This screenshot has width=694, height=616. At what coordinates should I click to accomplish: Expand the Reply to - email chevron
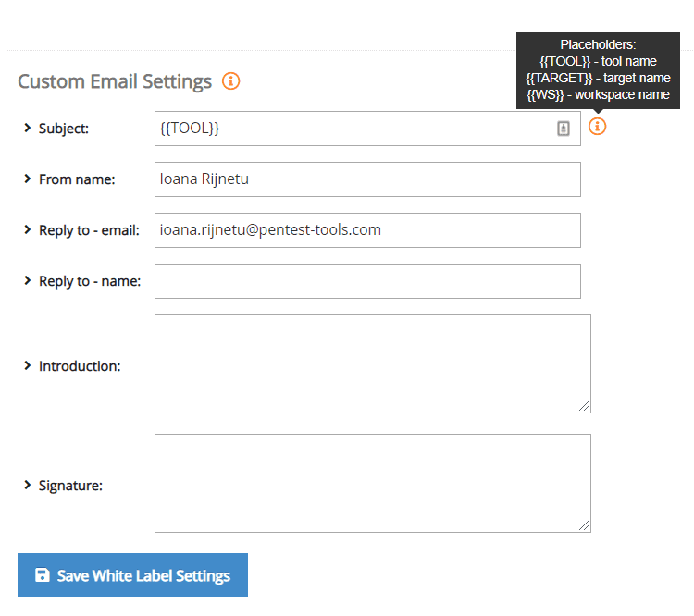point(28,229)
